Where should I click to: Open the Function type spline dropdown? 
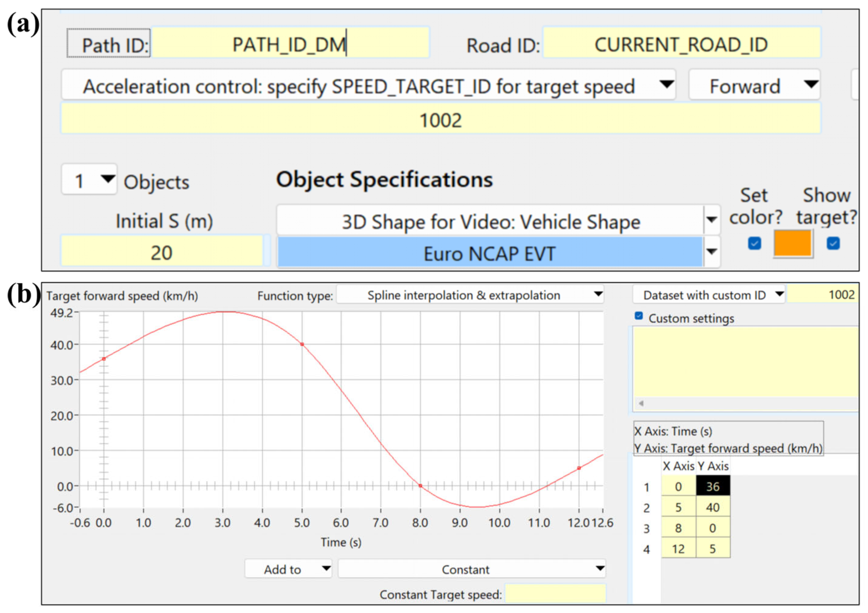pos(470,295)
